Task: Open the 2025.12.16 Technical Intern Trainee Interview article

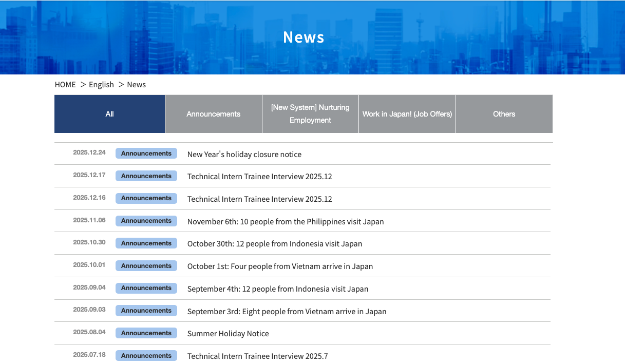Action: click(259, 199)
